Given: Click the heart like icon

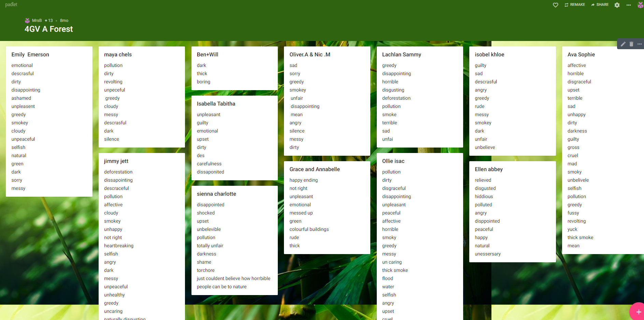Looking at the screenshot, I should 556,5.
